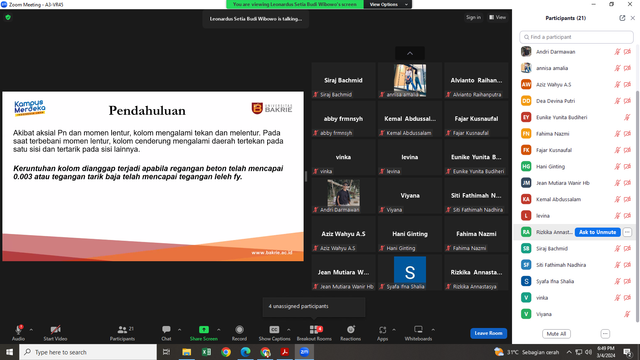
Task: Click the Audio microphone icon
Action: pyautogui.click(x=18, y=330)
